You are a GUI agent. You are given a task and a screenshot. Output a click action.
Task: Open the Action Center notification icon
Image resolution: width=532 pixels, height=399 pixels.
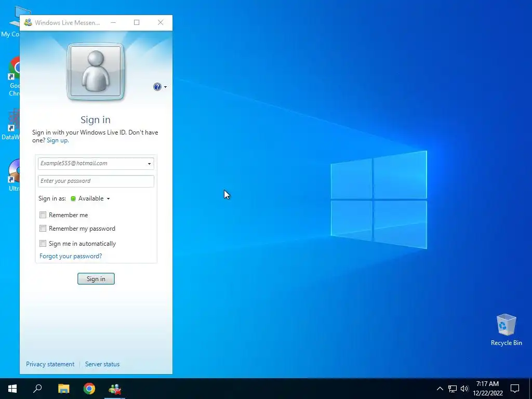point(515,389)
